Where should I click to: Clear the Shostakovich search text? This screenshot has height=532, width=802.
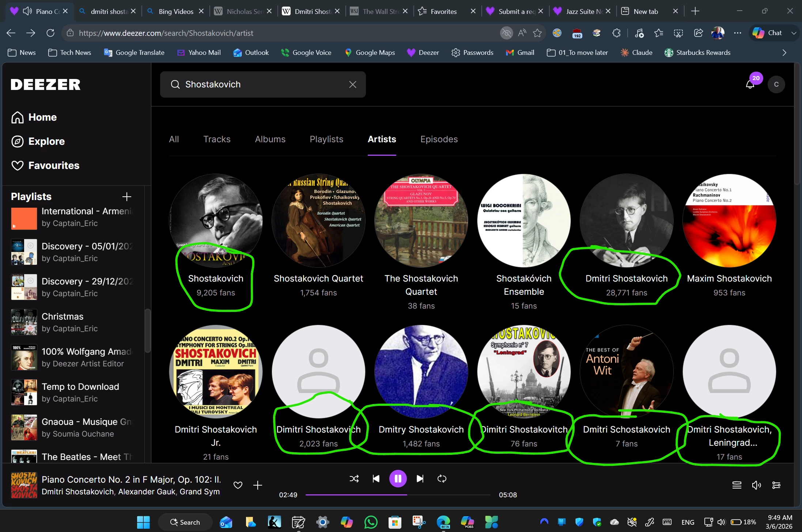pos(352,84)
